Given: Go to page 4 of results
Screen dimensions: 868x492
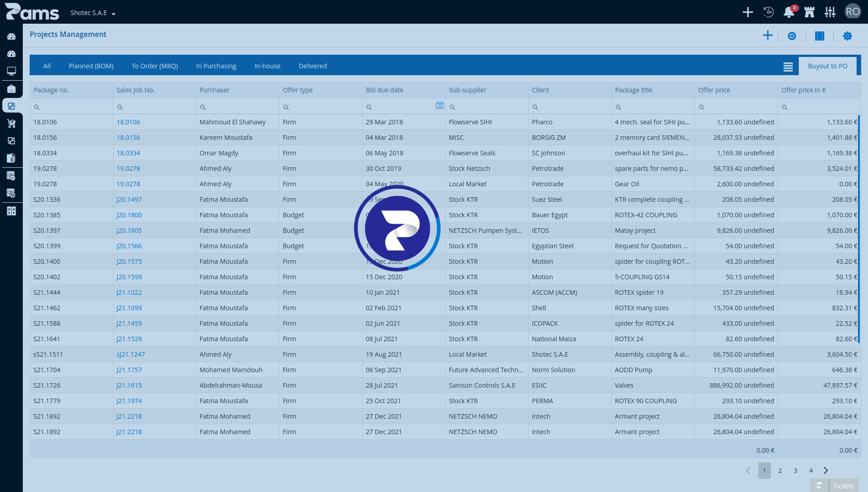Looking at the screenshot, I should 811,471.
